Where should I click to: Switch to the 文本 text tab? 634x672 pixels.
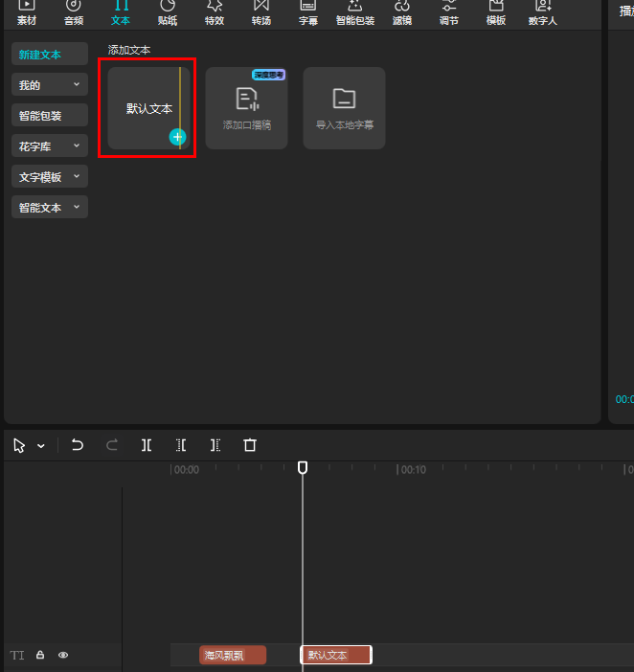[121, 12]
